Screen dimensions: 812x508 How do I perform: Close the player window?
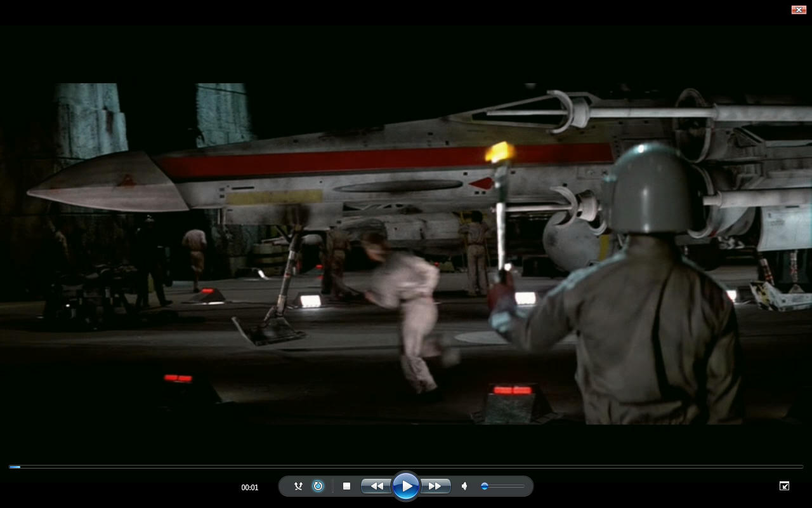[x=799, y=10]
